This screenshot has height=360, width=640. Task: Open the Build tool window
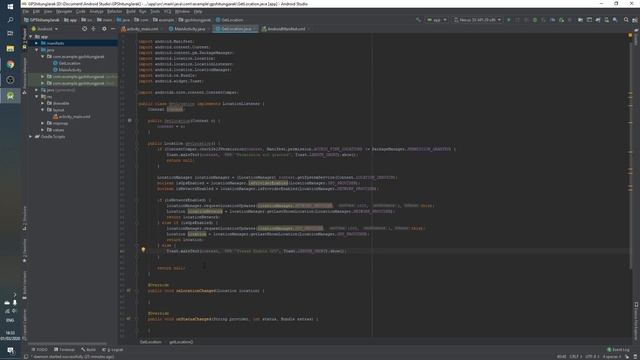pyautogui.click(x=89, y=349)
